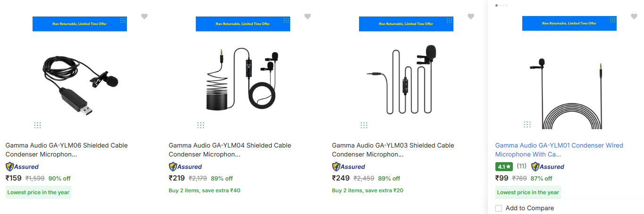
Task: Open Gamma Audio GA-YLM03 Shielded Cable title
Action: (393, 150)
